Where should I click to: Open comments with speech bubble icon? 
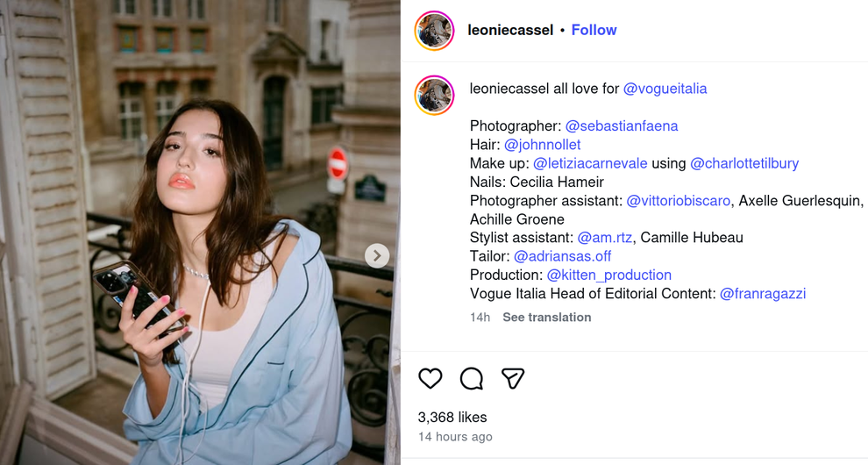(x=472, y=378)
